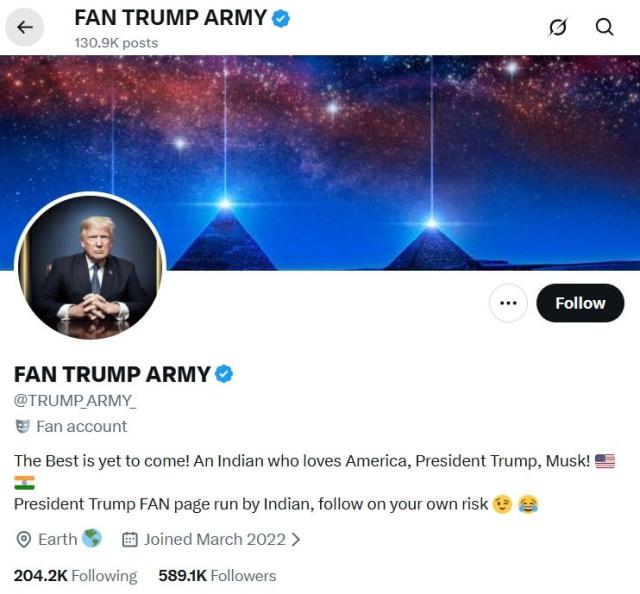640x594 pixels.
Task: Click the globe emoji after Earth
Action: point(92,539)
